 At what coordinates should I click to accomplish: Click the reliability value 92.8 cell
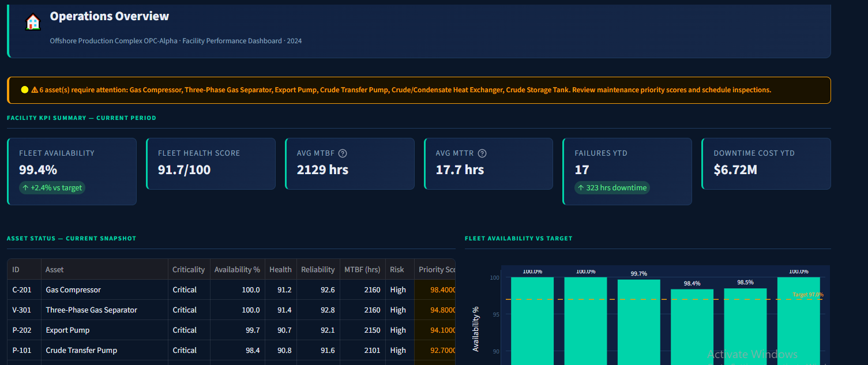point(318,310)
